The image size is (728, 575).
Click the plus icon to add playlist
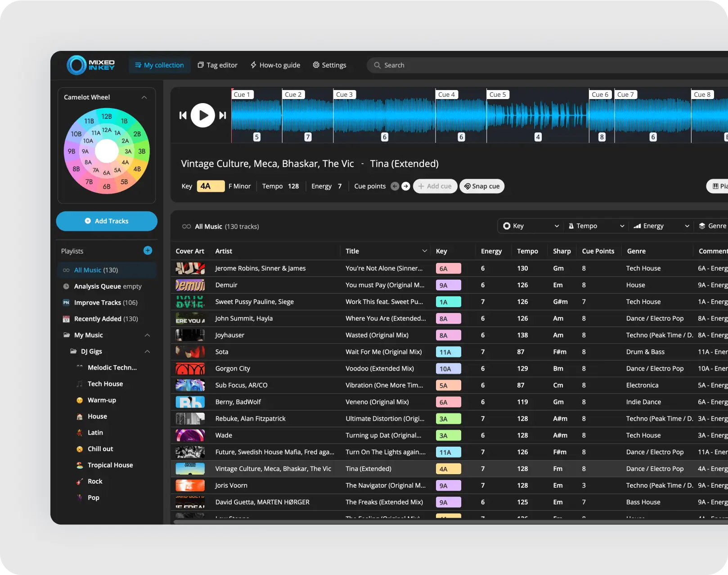tap(148, 251)
